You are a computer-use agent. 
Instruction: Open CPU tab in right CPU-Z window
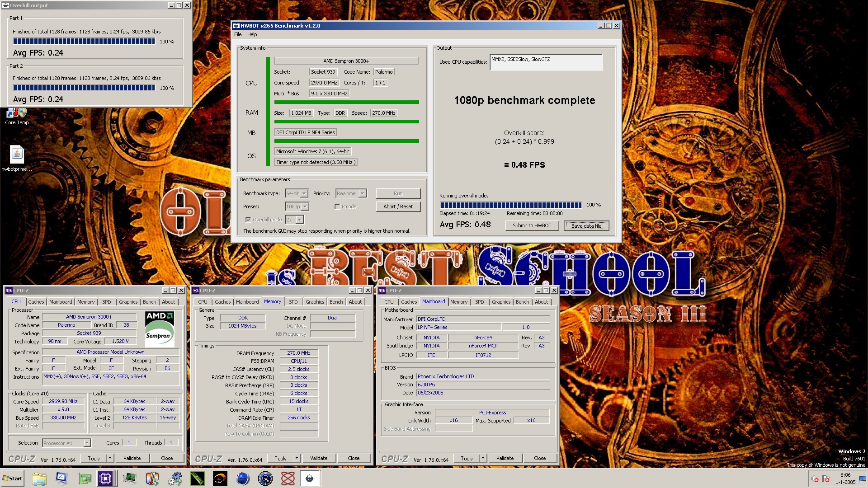(389, 302)
